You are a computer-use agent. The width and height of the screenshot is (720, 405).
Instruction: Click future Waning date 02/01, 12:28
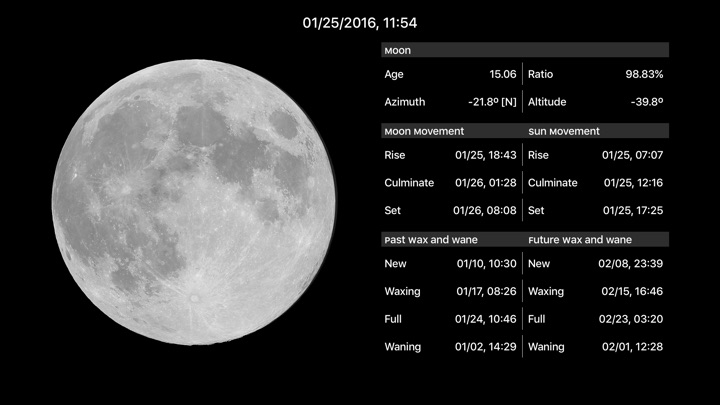click(632, 347)
